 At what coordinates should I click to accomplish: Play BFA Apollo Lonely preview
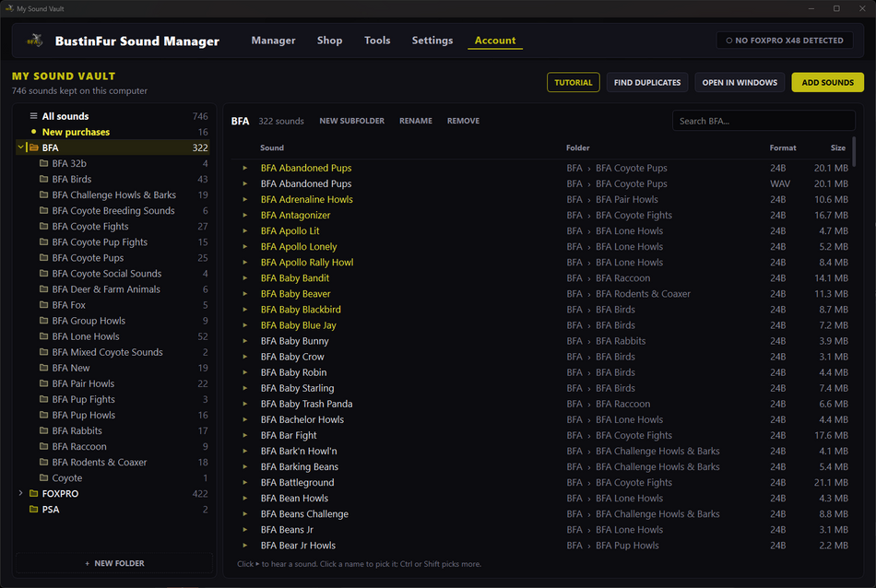[244, 246]
